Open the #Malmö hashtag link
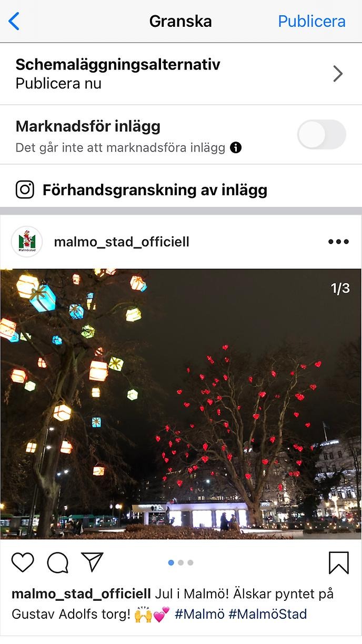This screenshot has height=644, width=362. point(199,614)
